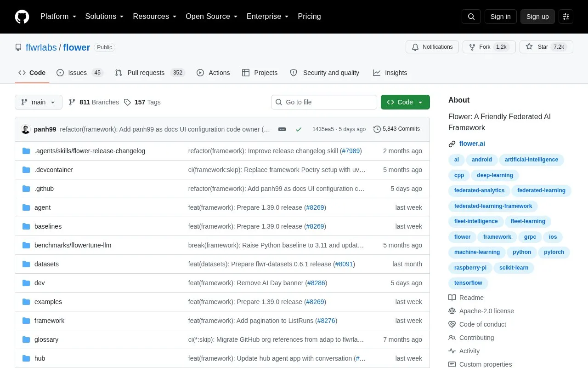The image size is (588, 368).
Task: Open the green Code dropdown button
Action: pos(405,102)
